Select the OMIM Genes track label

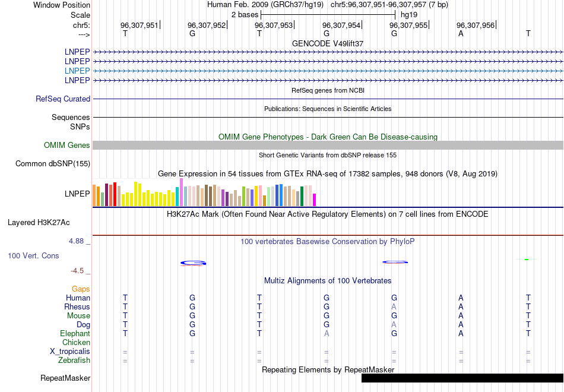pos(66,145)
